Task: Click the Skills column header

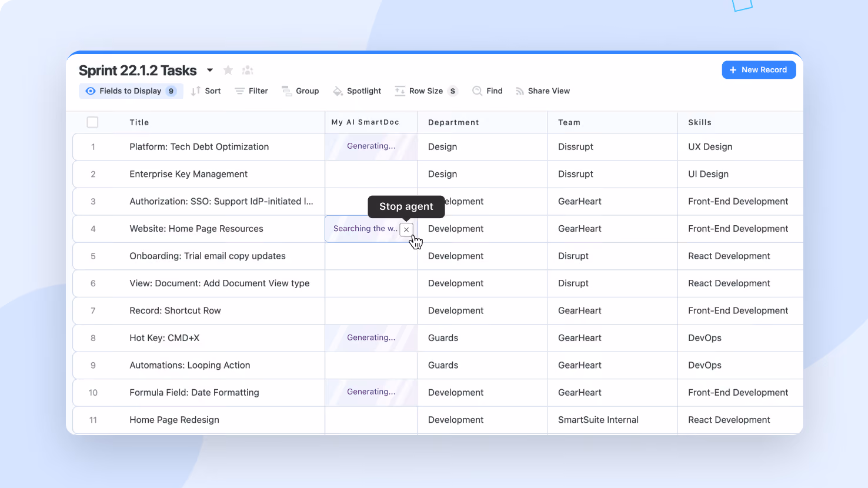Action: click(x=700, y=122)
